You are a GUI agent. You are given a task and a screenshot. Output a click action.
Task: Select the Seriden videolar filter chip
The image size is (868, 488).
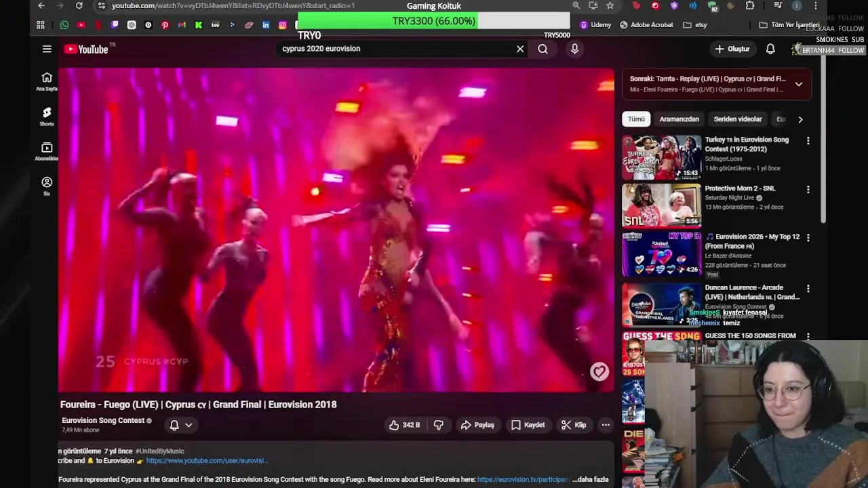(738, 119)
